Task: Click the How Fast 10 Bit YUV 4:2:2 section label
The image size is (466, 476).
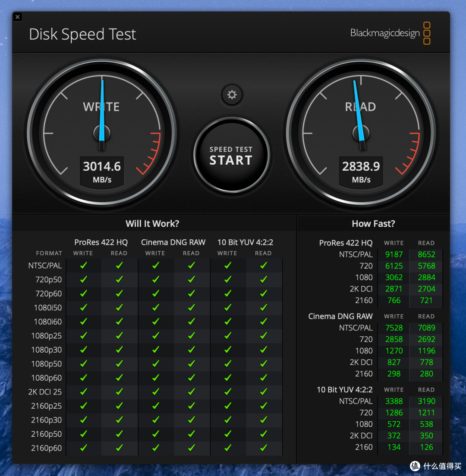Action: coord(344,390)
